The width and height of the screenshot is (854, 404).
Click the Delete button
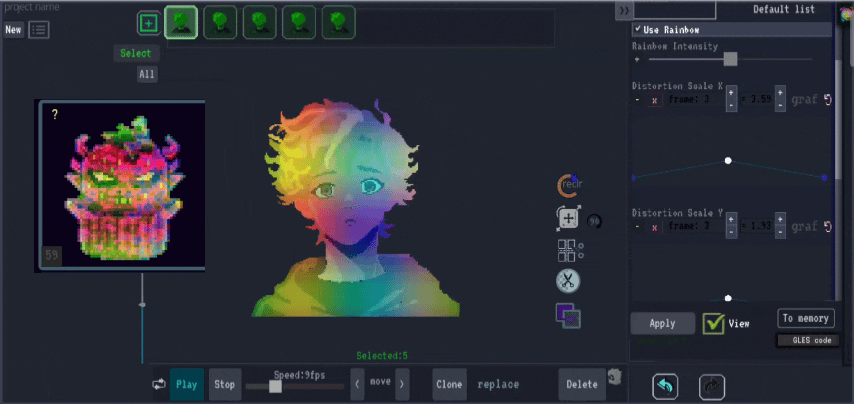[582, 384]
